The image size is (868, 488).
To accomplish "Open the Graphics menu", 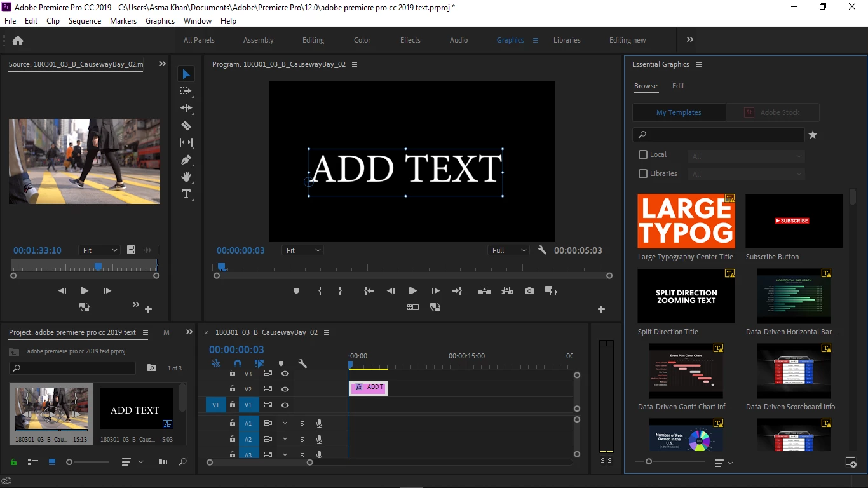I will point(160,21).
